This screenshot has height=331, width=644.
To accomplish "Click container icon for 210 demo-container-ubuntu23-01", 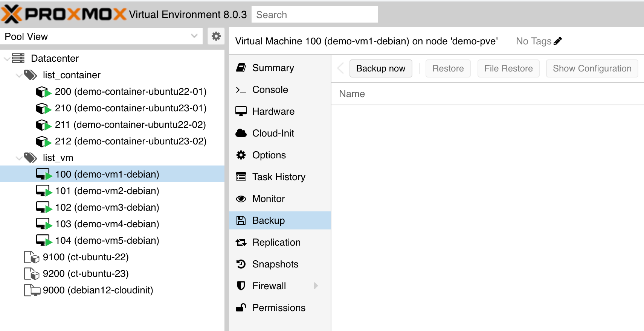I will click(43, 108).
